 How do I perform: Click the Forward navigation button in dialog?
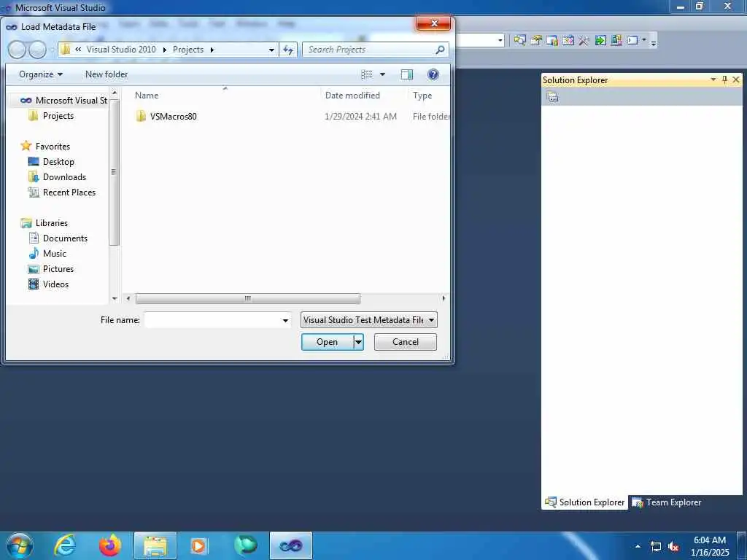(x=37, y=50)
